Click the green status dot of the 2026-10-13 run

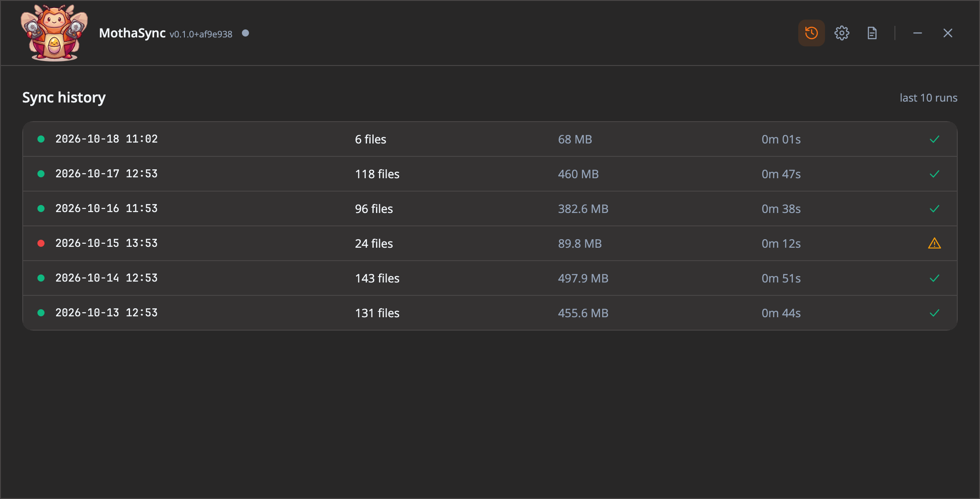(41, 313)
